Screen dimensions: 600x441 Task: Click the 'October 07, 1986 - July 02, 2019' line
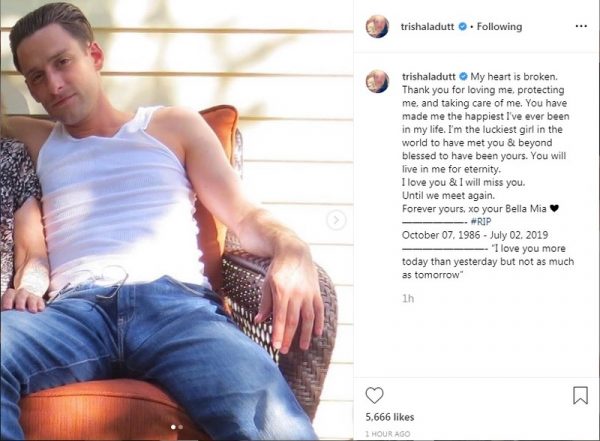tap(475, 235)
